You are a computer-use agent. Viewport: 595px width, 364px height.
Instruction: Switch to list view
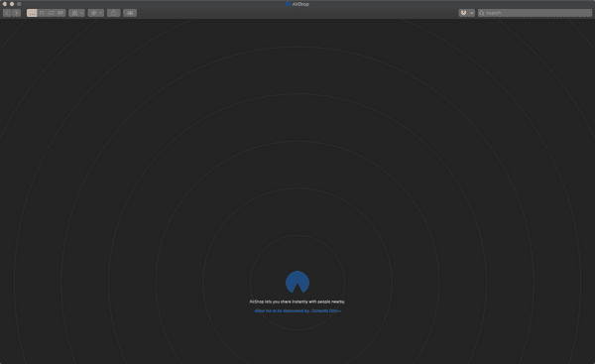(42, 13)
